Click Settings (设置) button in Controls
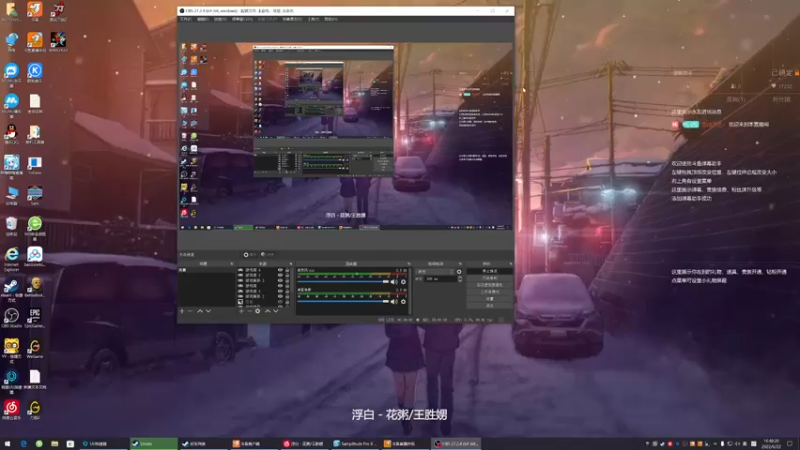Viewport: 800px width, 450px height. [489, 298]
